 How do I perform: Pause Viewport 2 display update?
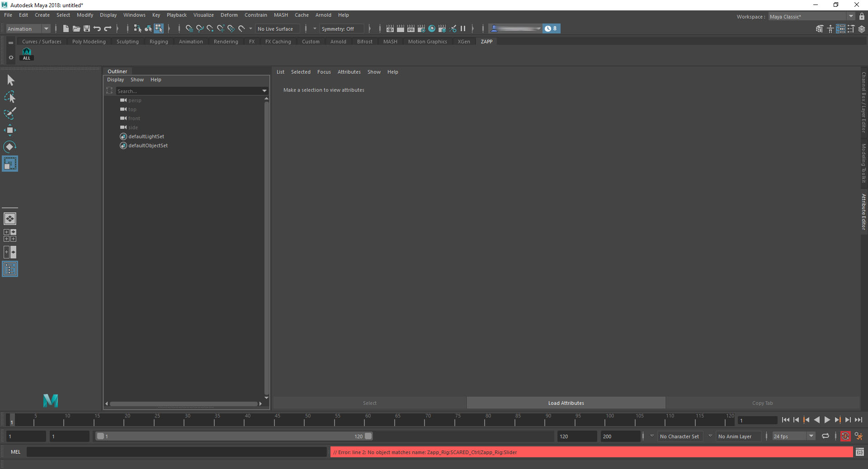463,28
